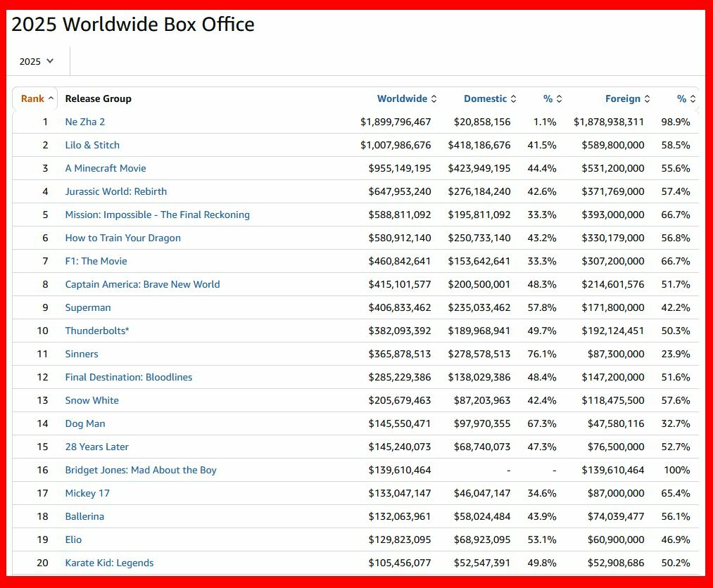
Task: Open the Elio link
Action: pyautogui.click(x=73, y=539)
